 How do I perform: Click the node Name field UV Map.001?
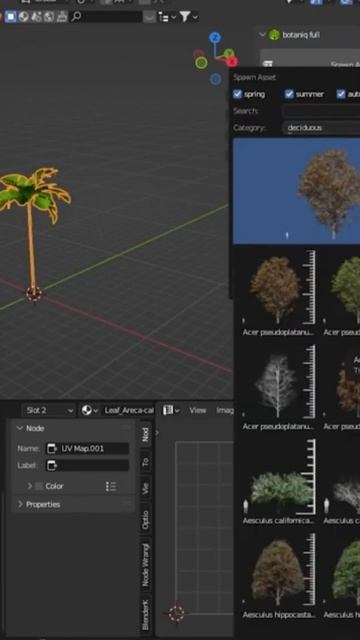click(x=87, y=449)
